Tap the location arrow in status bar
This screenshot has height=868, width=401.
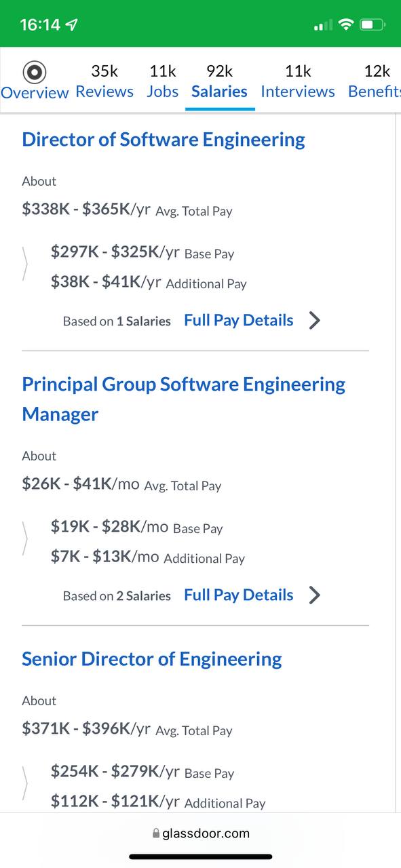tap(72, 25)
